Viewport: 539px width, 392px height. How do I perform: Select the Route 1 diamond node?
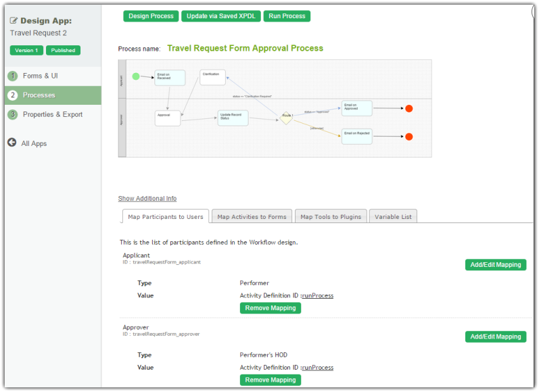coord(287,118)
